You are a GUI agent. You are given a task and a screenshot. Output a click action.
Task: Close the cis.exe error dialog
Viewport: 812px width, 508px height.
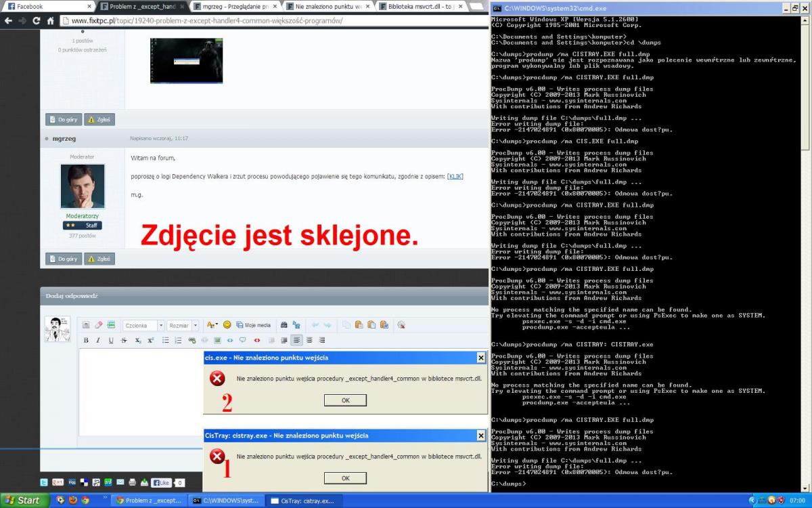[481, 358]
